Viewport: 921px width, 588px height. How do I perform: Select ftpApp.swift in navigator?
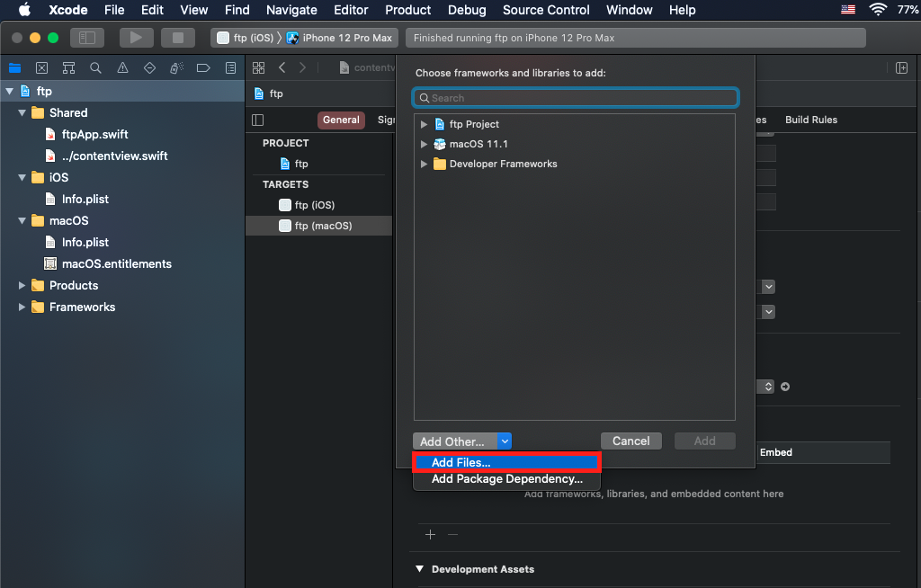[x=94, y=135]
